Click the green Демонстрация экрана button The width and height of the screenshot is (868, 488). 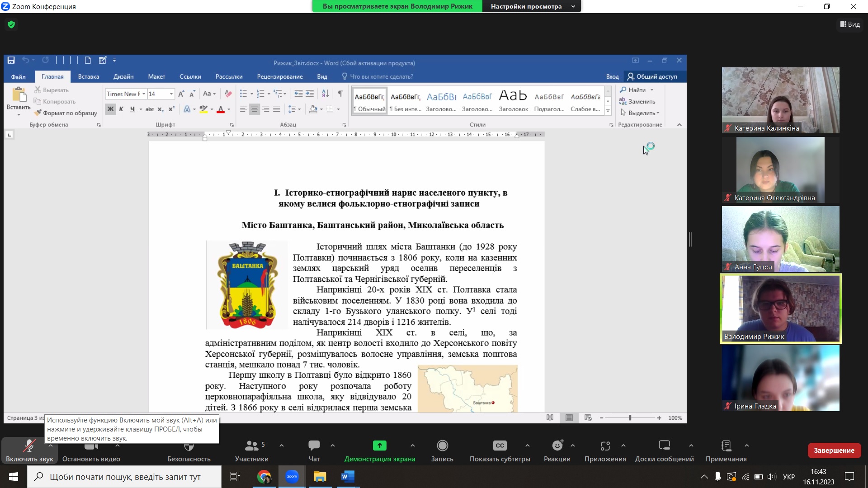coord(379,446)
